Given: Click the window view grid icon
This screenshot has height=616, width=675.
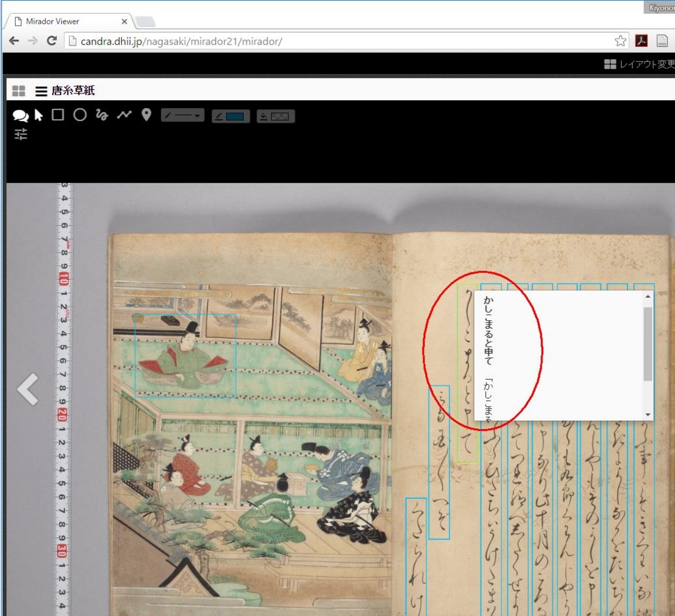Looking at the screenshot, I should [x=18, y=91].
